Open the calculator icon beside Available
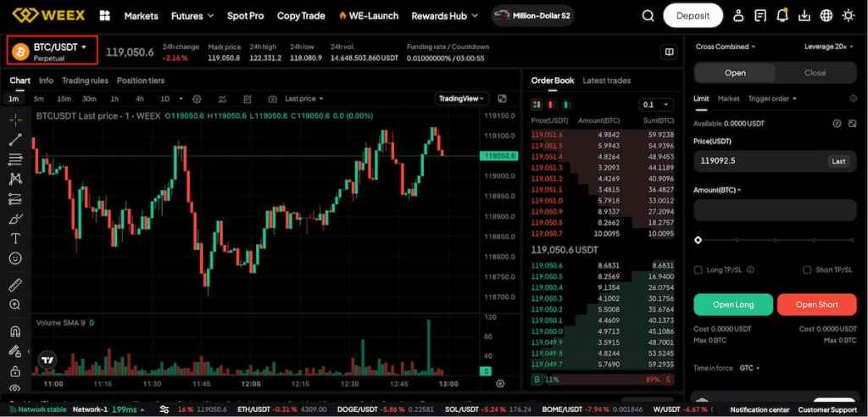The image size is (868, 417). click(x=853, y=124)
